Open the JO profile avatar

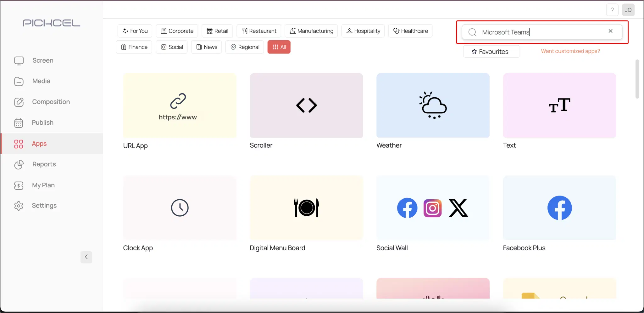[629, 10]
